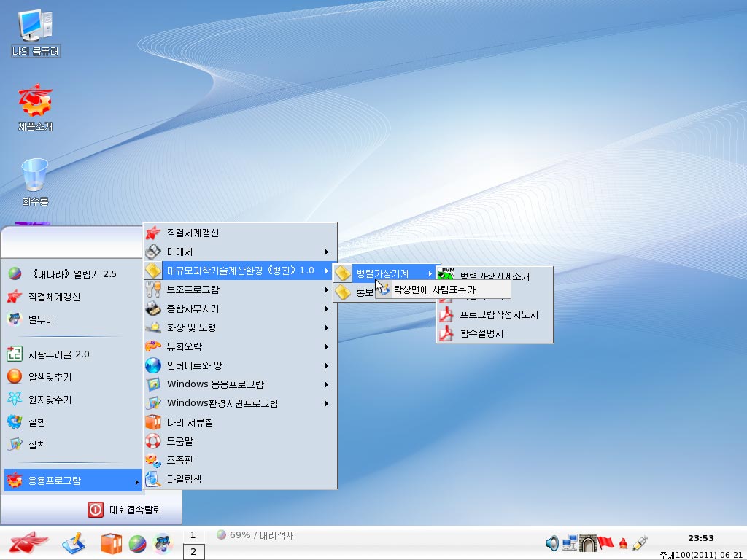Image resolution: width=747 pixels, height=560 pixels.
Task: Open the 프로그람작성지도서 PDF document
Action: [x=495, y=314]
